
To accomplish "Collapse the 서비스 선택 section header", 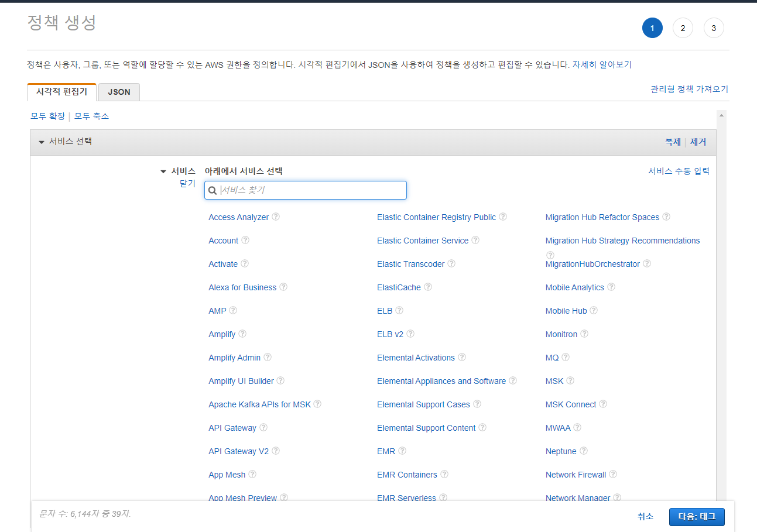I will point(42,142).
